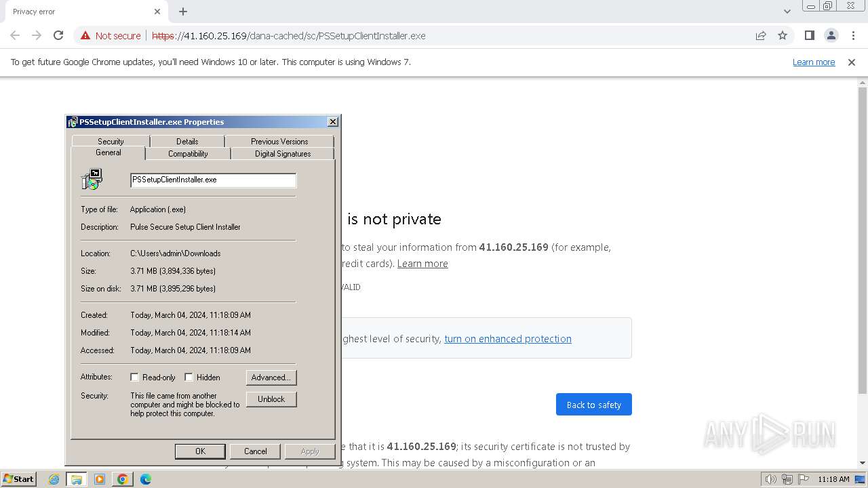Switch to the Security tab
The height and width of the screenshot is (488, 868).
111,142
